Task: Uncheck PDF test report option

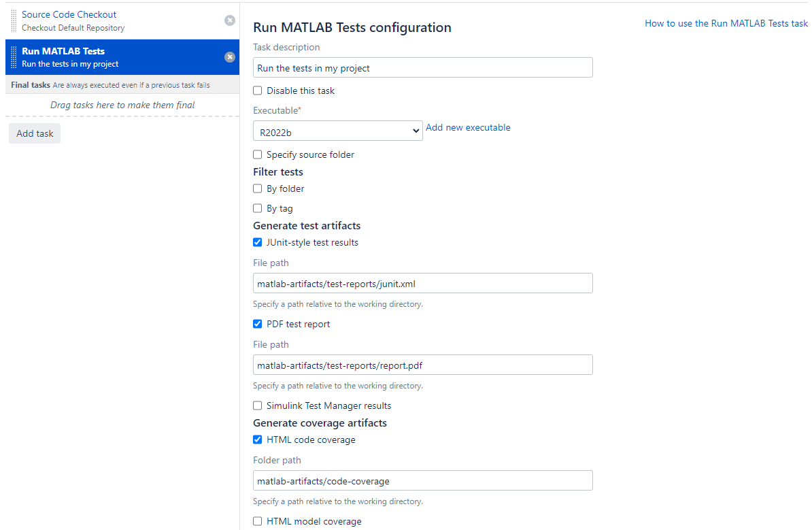Action: (257, 324)
